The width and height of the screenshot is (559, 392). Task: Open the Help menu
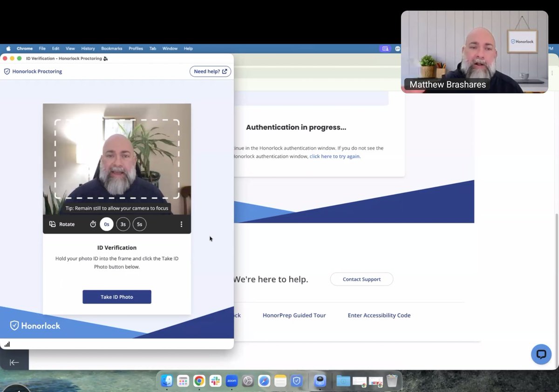[188, 48]
